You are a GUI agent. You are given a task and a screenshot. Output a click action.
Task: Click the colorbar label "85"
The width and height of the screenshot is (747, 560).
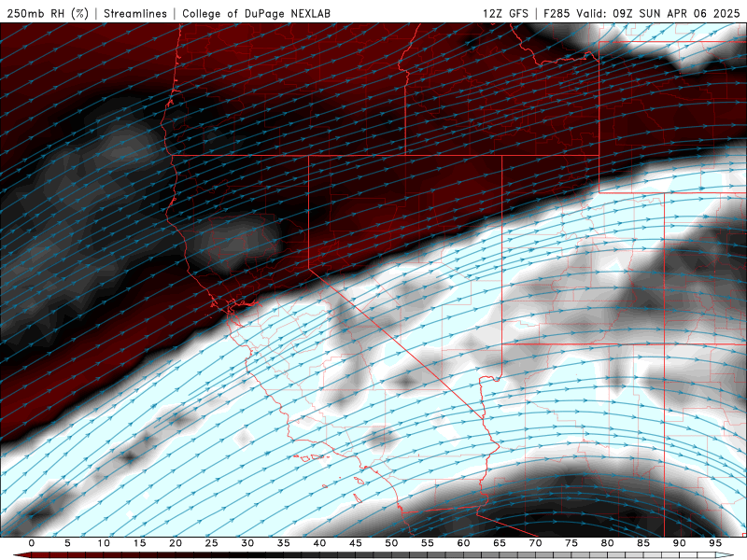(x=643, y=543)
